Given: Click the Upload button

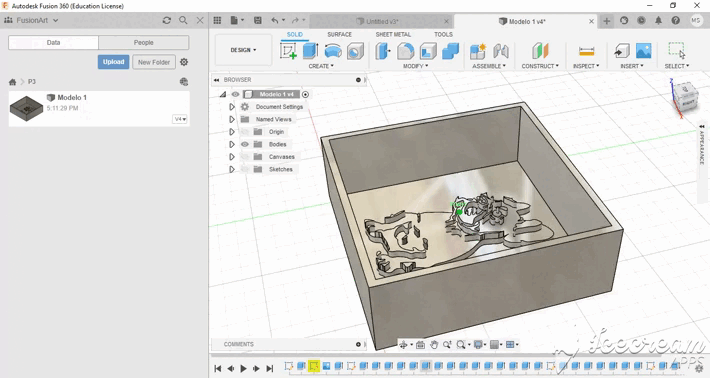Looking at the screenshot, I should pyautogui.click(x=113, y=62).
